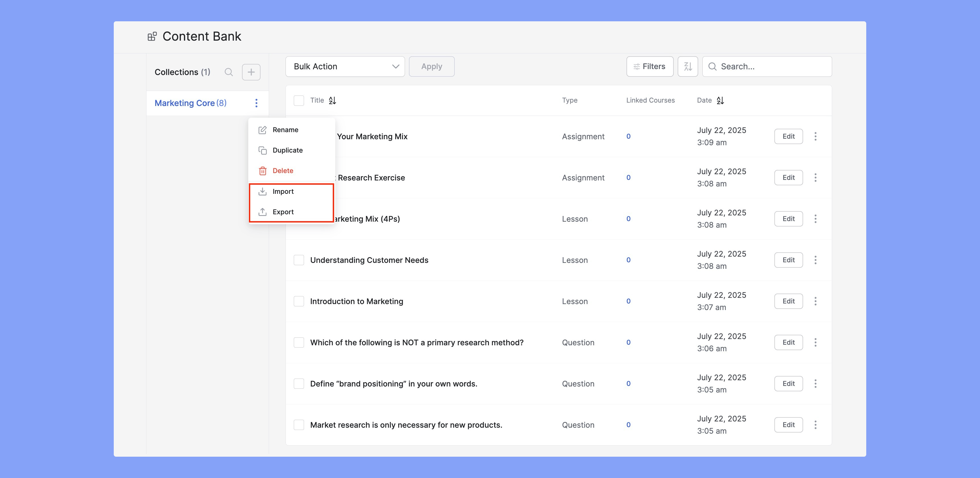
Task: Click 'Market research is only necessary for new products.'
Action: point(406,425)
